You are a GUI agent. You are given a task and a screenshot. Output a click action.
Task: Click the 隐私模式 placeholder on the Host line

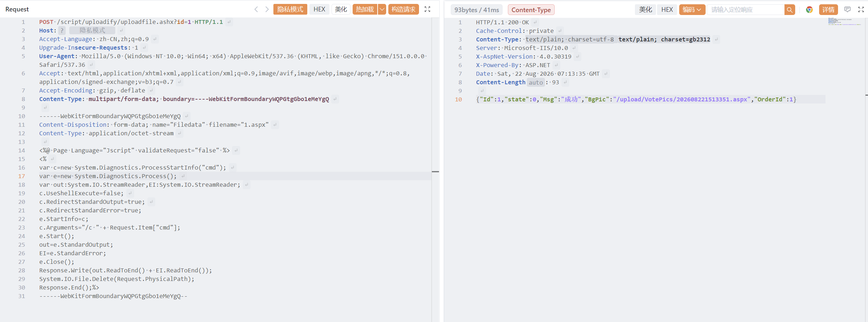pyautogui.click(x=92, y=30)
